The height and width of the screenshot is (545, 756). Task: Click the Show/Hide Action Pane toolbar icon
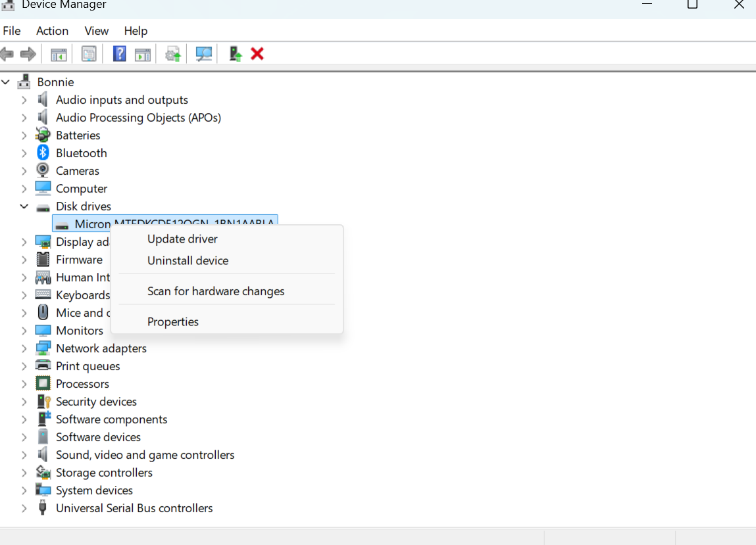[x=143, y=54]
